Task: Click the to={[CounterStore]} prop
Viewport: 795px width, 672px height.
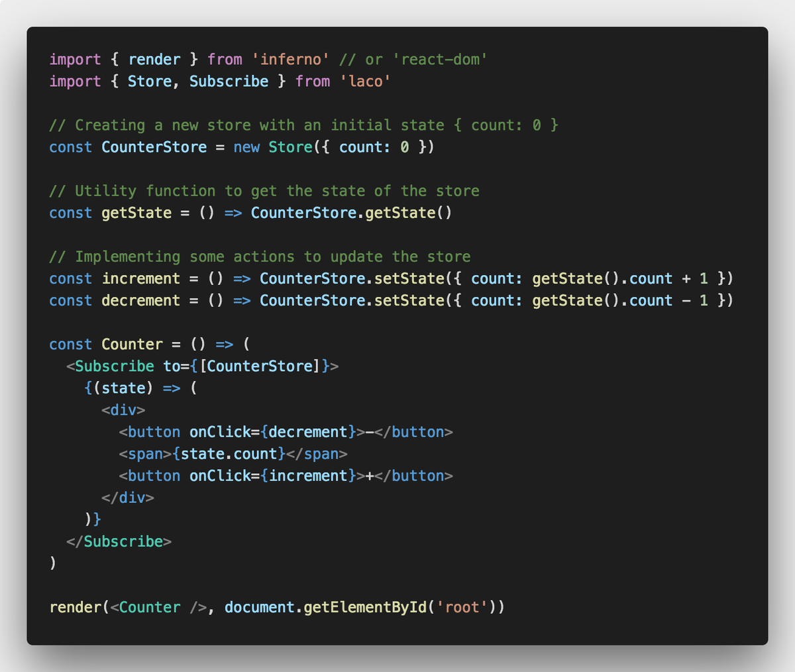Action: pos(248,366)
